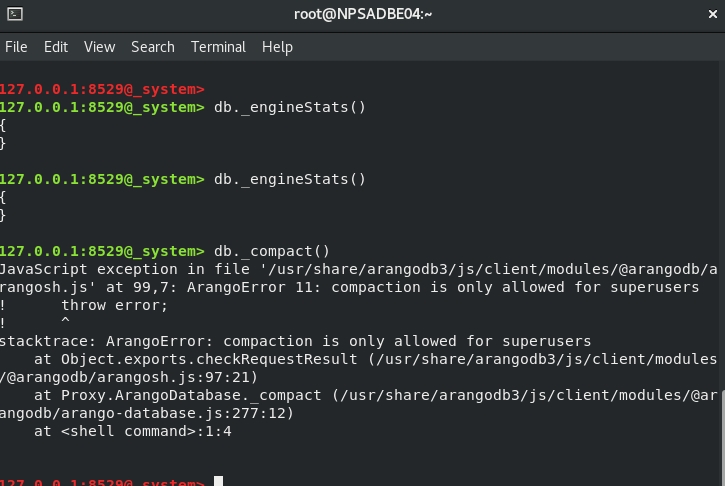Click the window title root@NPSADBE04:~

tap(363, 14)
